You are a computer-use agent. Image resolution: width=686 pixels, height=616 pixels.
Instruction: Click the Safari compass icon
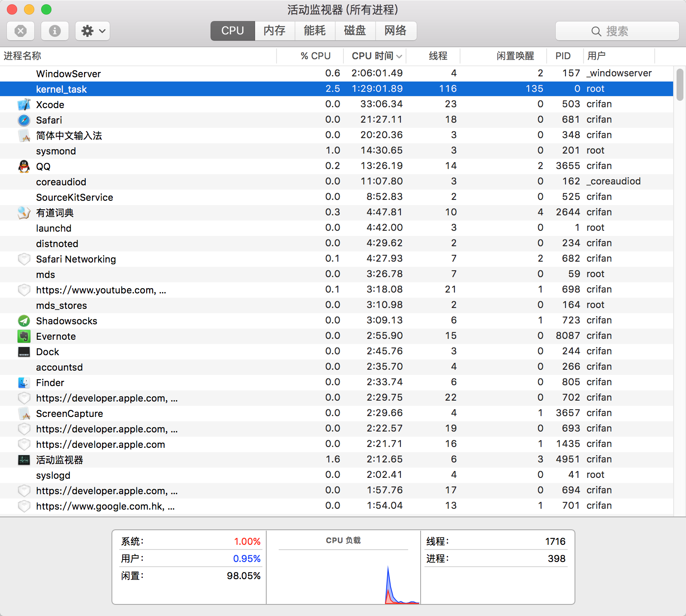coord(24,120)
